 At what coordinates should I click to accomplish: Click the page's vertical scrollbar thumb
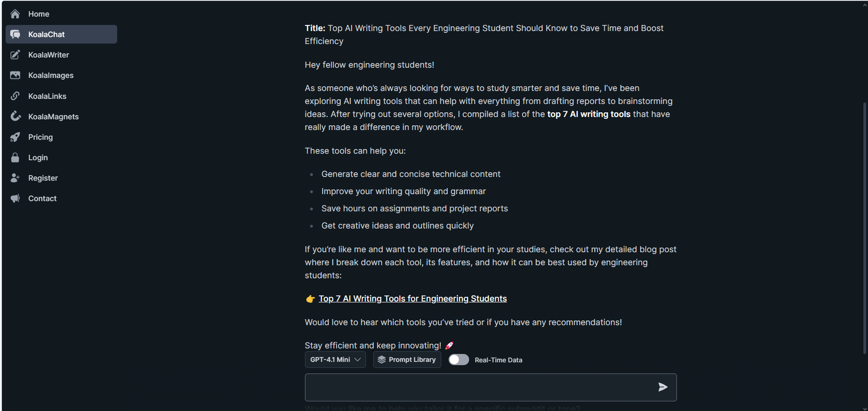coord(864,228)
